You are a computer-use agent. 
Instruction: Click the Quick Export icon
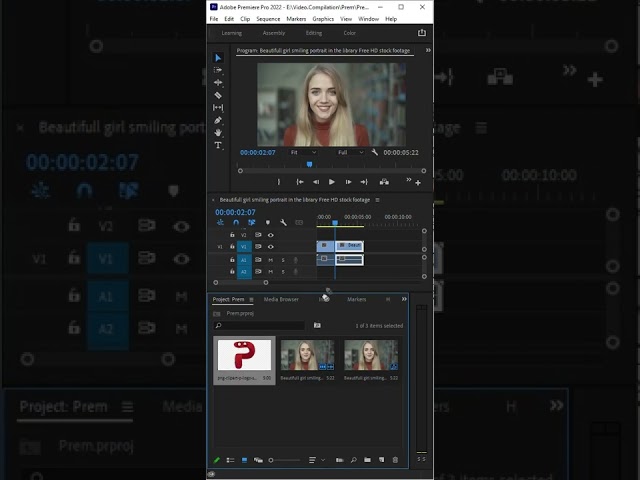[x=422, y=33]
